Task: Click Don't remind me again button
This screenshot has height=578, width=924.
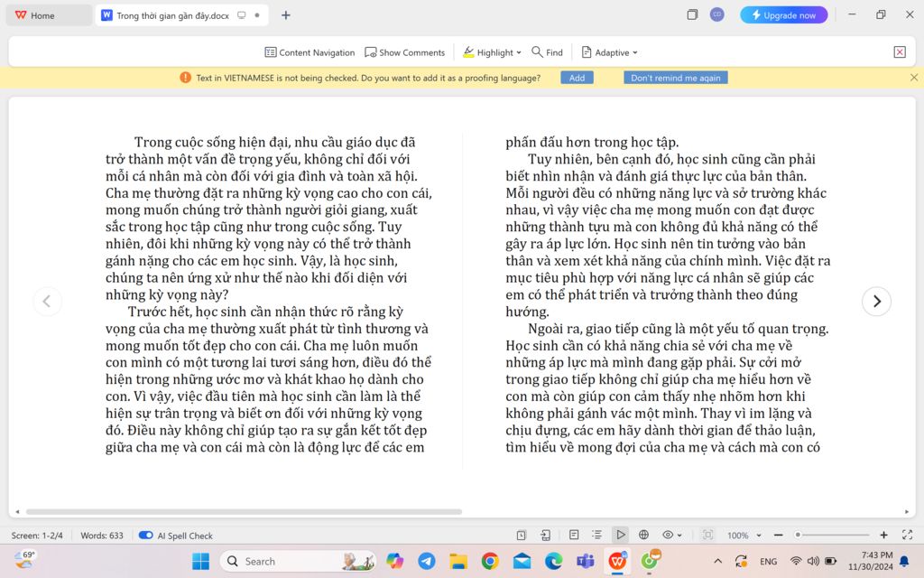Action: pyautogui.click(x=675, y=78)
